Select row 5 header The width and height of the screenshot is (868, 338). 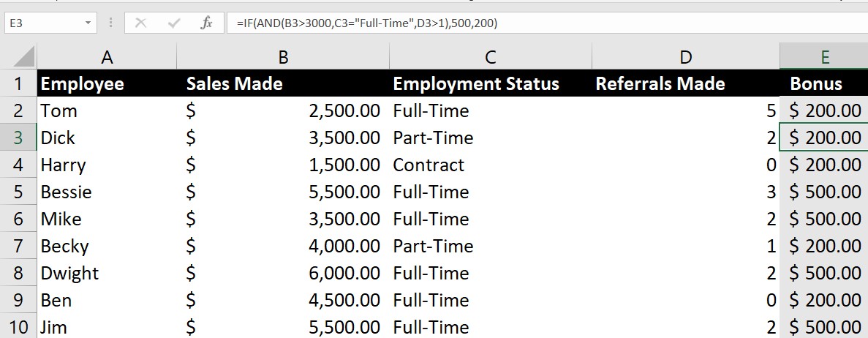[x=18, y=192]
